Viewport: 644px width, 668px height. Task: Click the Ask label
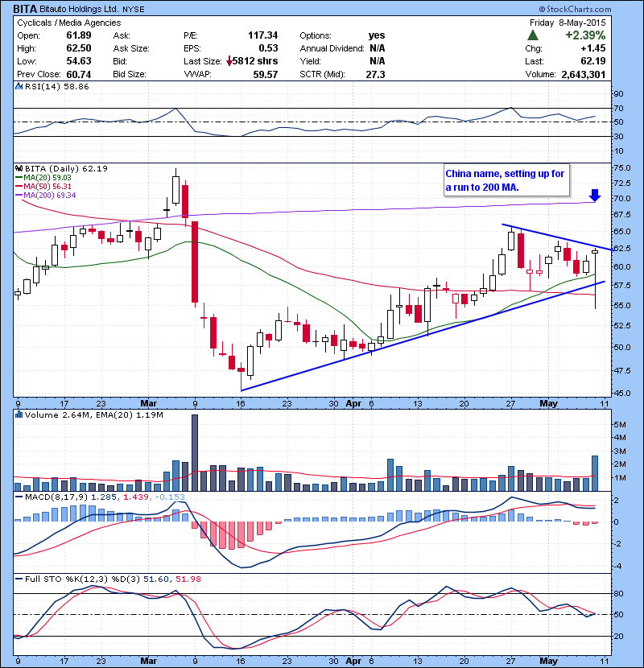tap(122, 35)
